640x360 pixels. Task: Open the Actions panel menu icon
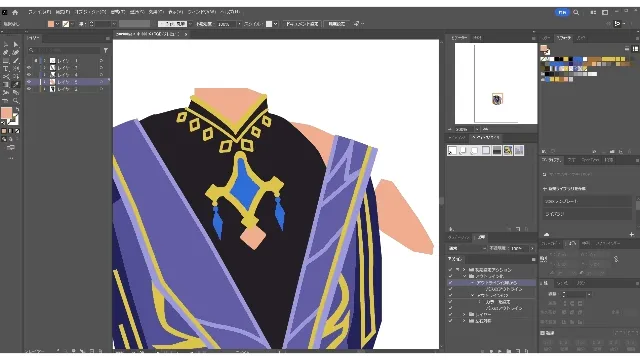click(533, 259)
